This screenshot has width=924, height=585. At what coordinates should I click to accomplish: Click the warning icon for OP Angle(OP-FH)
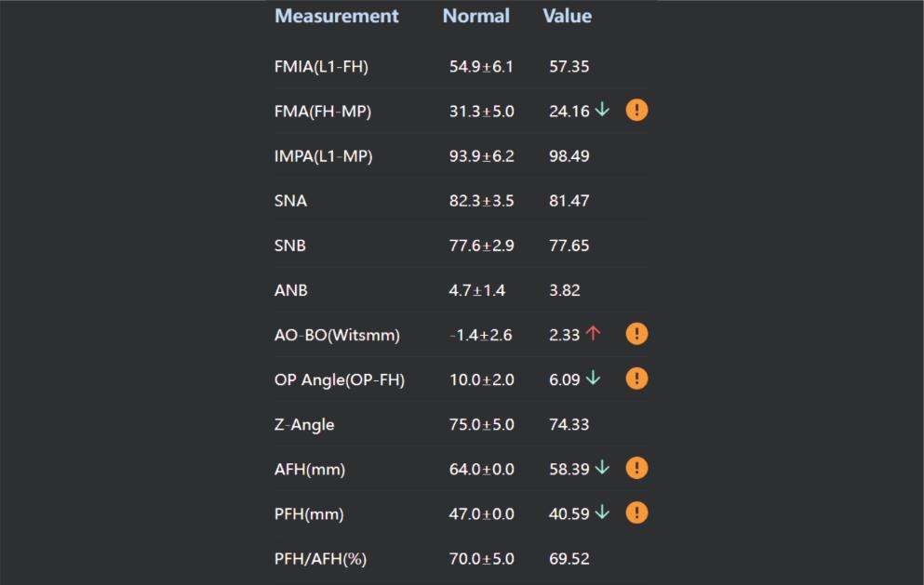coord(636,379)
